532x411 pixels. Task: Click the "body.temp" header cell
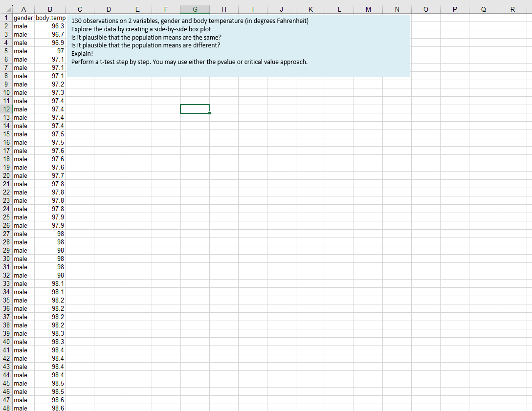coord(50,18)
